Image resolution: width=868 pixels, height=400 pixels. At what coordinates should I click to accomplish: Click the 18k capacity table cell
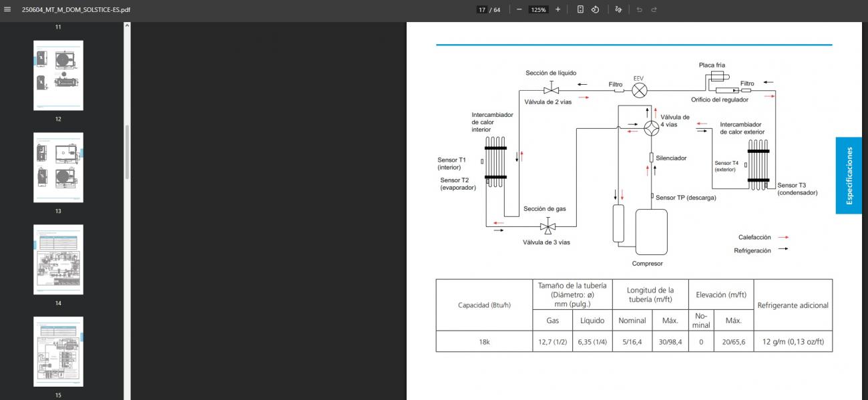coord(484,341)
